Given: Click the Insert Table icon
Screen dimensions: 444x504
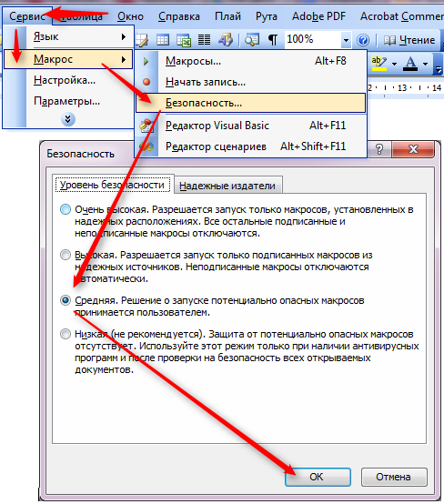Looking at the screenshot, I should click(163, 40).
